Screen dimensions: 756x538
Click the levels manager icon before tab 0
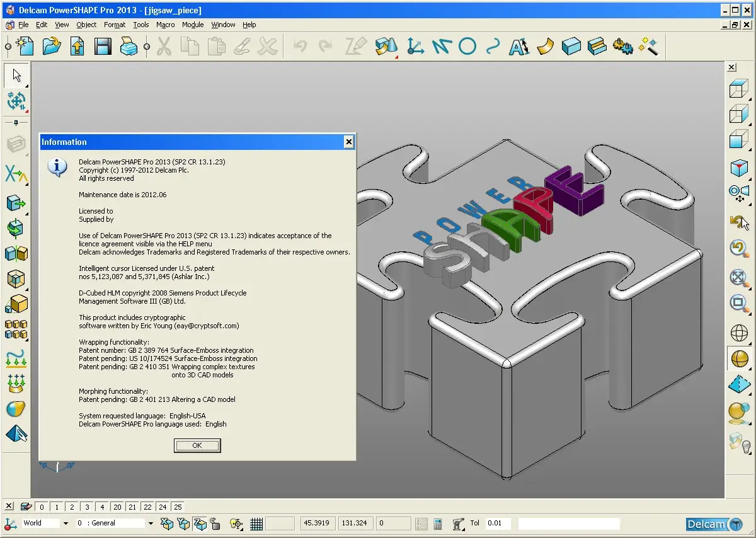(x=26, y=507)
